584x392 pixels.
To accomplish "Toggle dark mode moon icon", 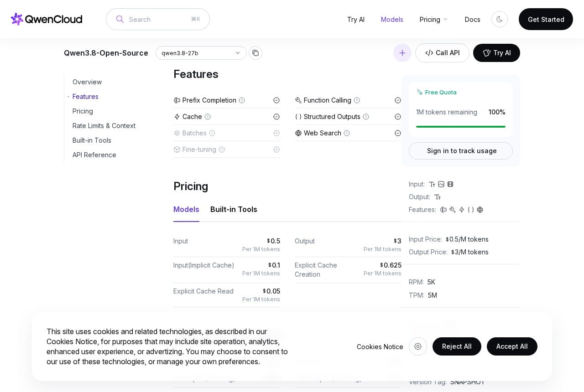I will [x=500, y=19].
